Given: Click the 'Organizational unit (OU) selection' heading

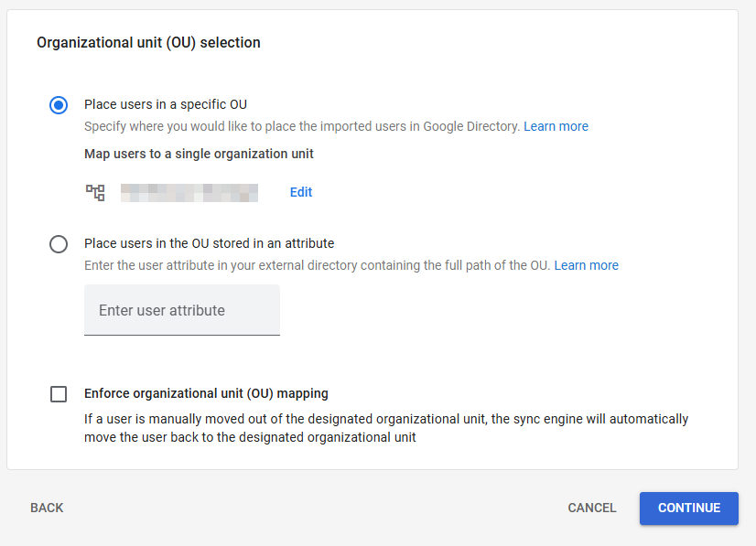Looking at the screenshot, I should coord(148,42).
